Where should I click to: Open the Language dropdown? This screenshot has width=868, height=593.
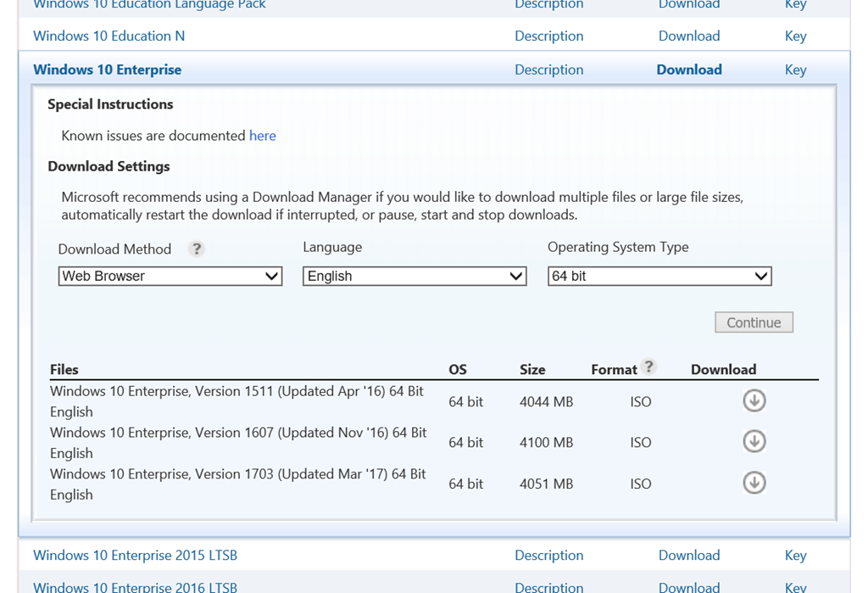[415, 277]
